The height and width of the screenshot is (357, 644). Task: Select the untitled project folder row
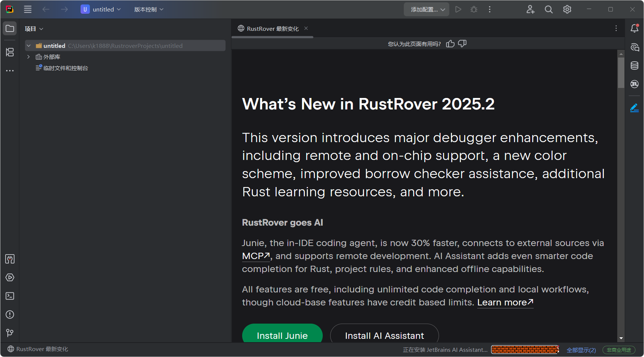coord(125,46)
